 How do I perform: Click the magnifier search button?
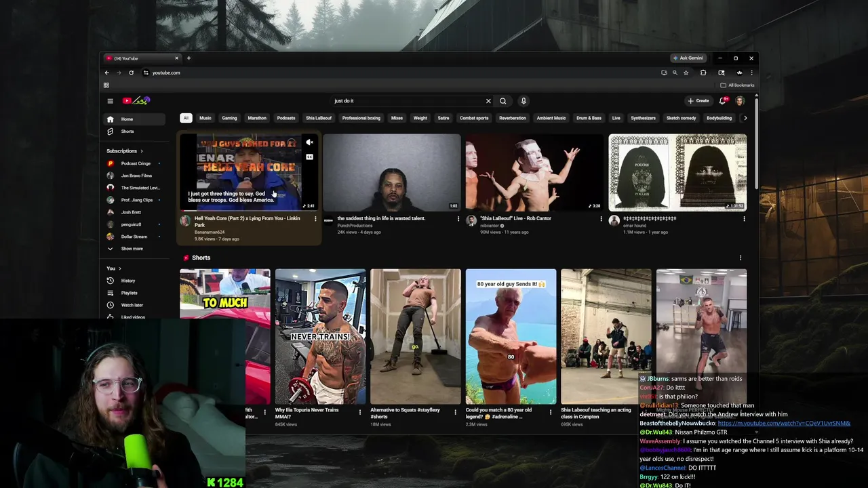coord(503,101)
